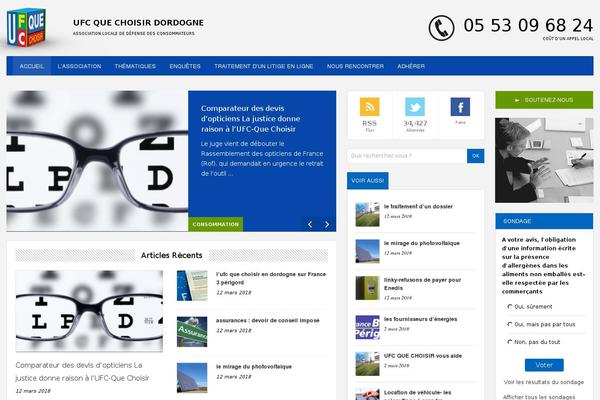600x400 pixels.
Task: Show previous slide with left arrow
Action: tap(310, 224)
